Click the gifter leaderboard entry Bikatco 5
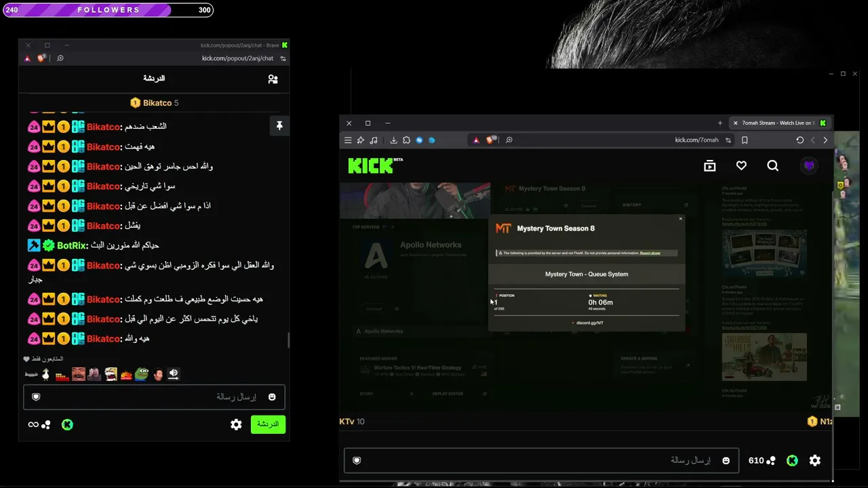 154,103
